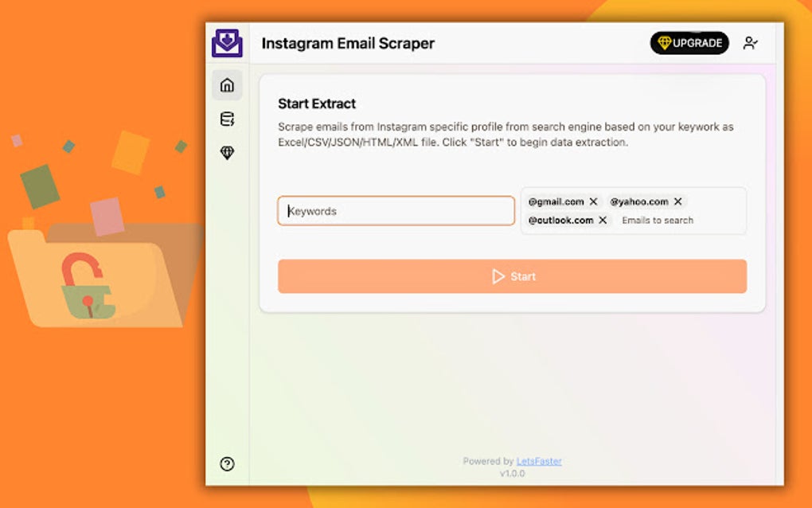Open the Emails to search field
Screen dimensions: 812x508
click(x=658, y=220)
